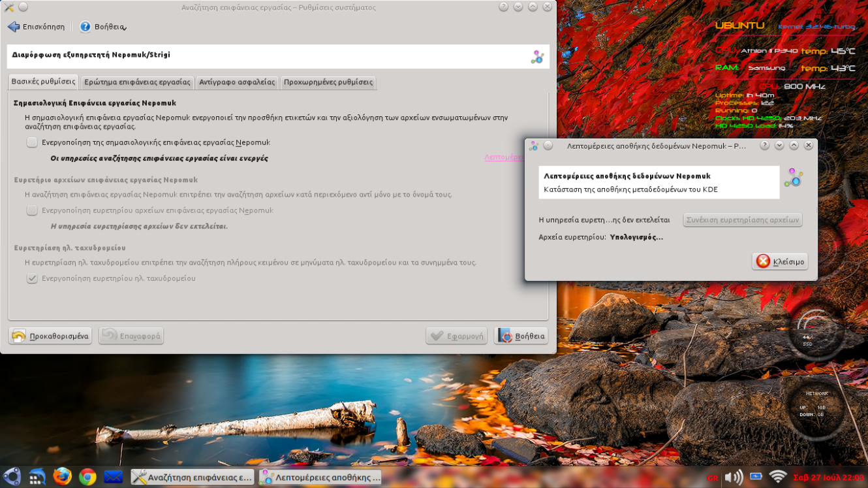Click the battery tray icon

point(756,477)
